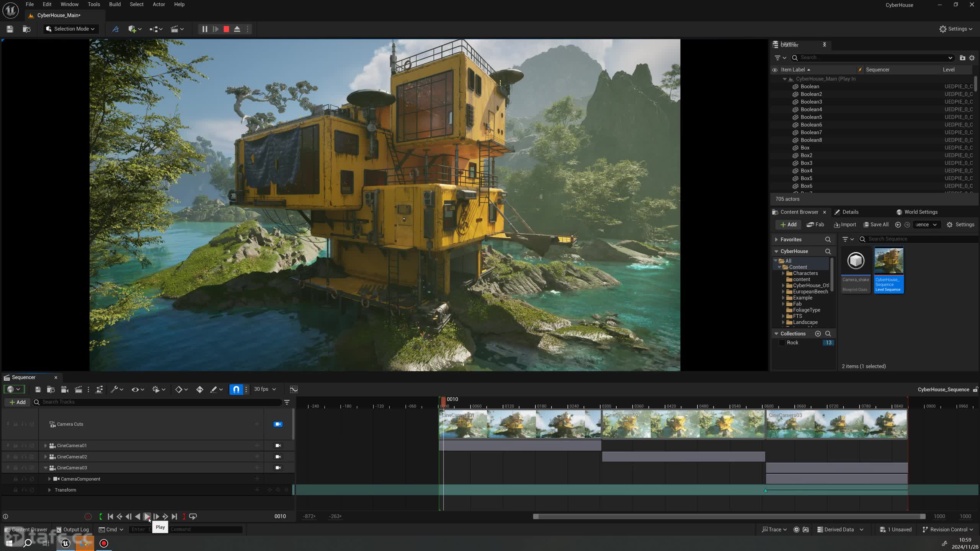
Task: Toggle the CineCamera02 camera lock button
Action: (278, 456)
